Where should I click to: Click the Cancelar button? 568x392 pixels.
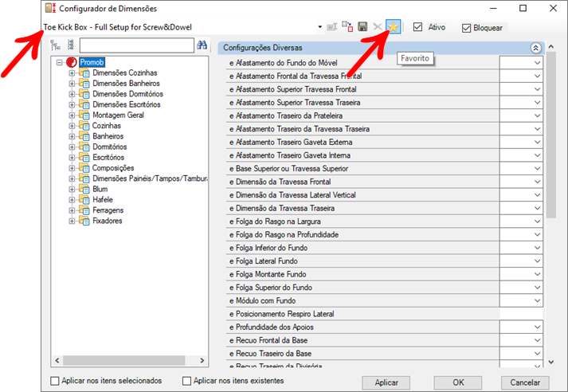click(525, 382)
